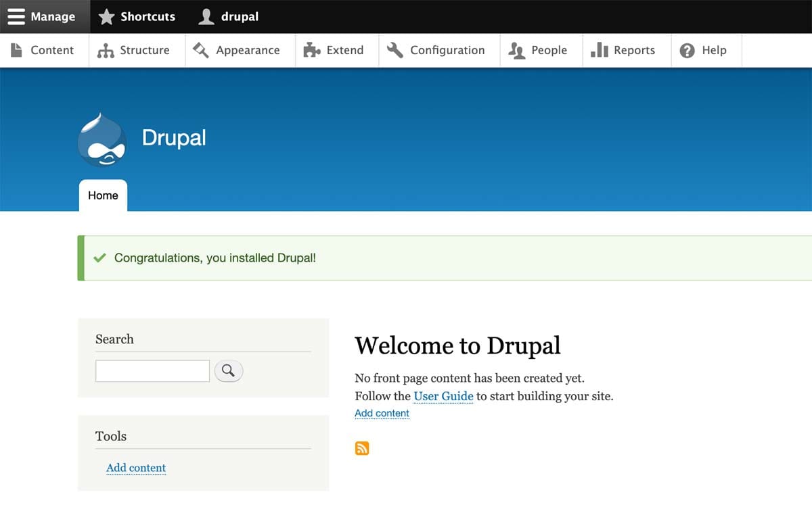This screenshot has height=505, width=812.
Task: Click the drupal user account icon
Action: tap(205, 16)
